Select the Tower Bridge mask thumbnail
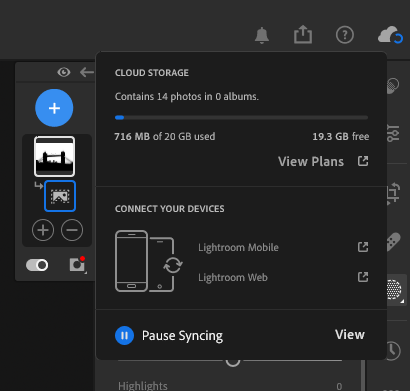The width and height of the screenshot is (410, 391). pyautogui.click(x=54, y=156)
